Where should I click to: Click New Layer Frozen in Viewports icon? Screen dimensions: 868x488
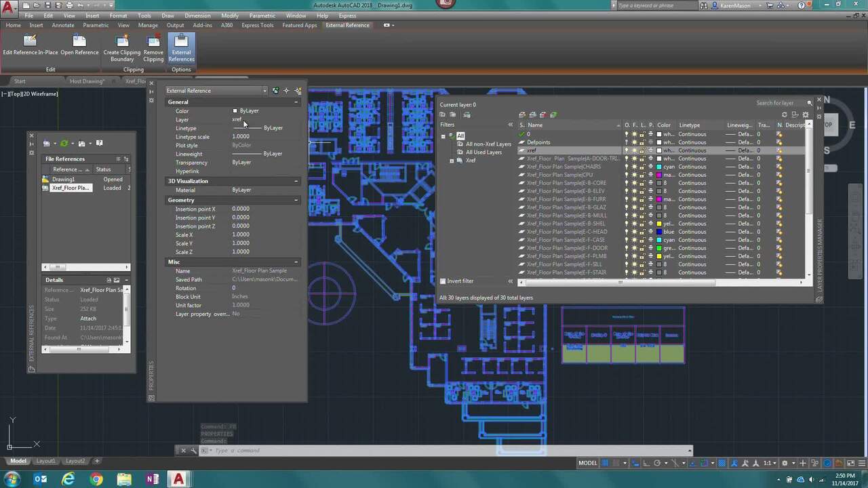pos(532,115)
